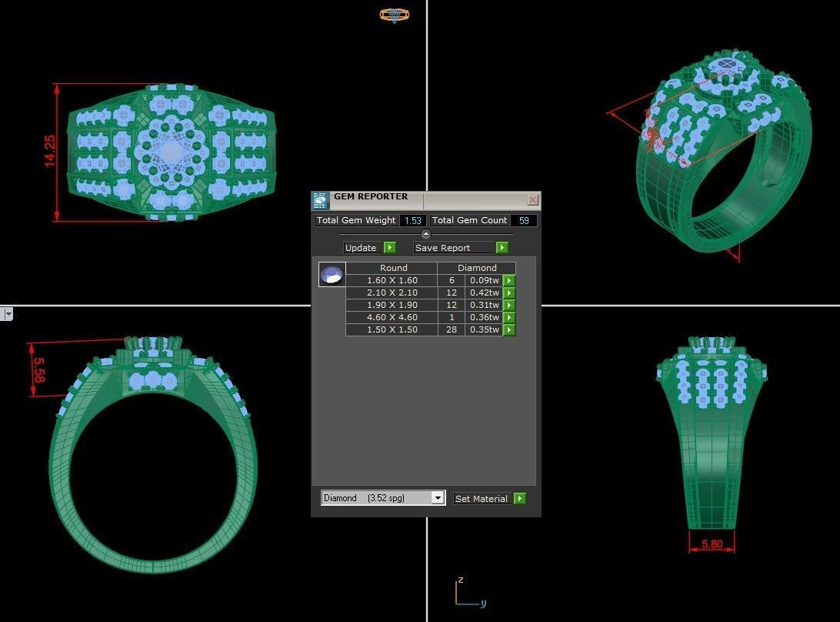The width and height of the screenshot is (840, 622).
Task: Click the 5.58 dimension label
Action: click(40, 370)
